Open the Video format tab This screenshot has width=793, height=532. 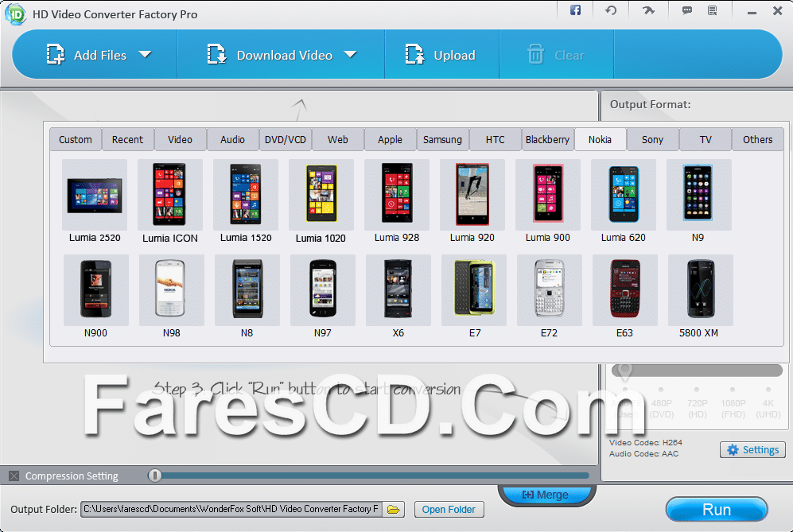(x=180, y=140)
